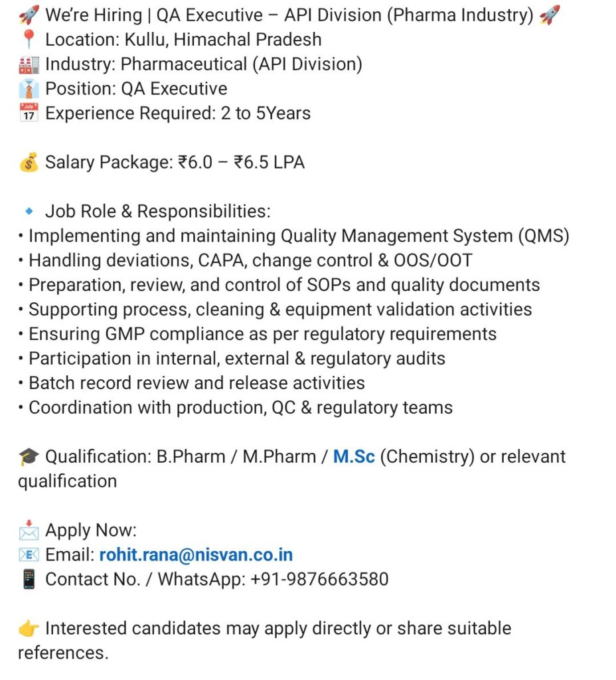The width and height of the screenshot is (616, 680).
Task: Click the WhatsApp number +91-9876663580
Action: [319, 580]
